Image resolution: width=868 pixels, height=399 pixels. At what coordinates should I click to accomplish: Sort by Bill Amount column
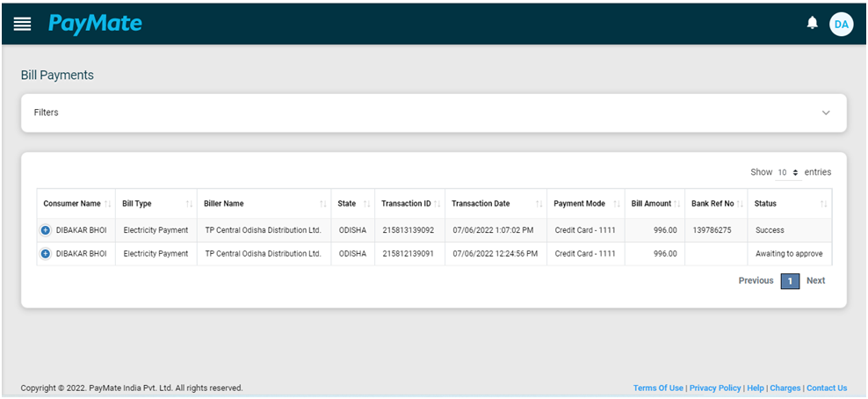tap(655, 204)
